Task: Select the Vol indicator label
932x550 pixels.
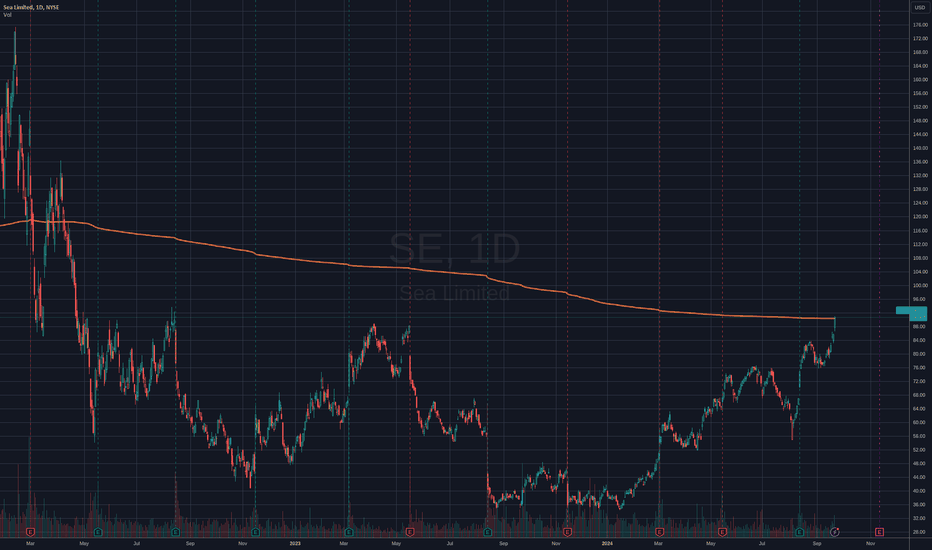Action: point(7,15)
